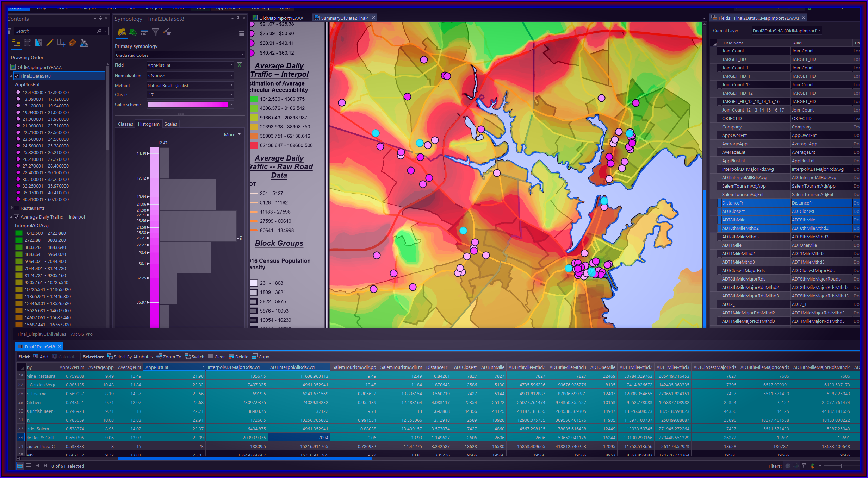The image size is (868, 478).
Task: Close the Fields view tab
Action: pos(804,18)
